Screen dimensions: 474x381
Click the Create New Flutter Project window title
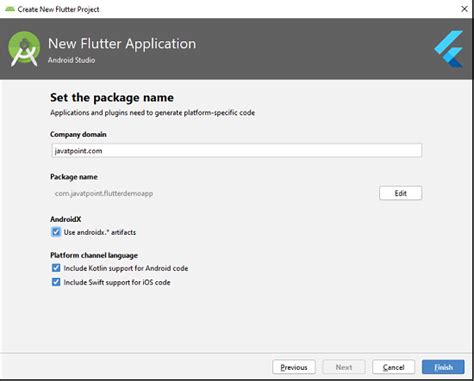(58, 9)
